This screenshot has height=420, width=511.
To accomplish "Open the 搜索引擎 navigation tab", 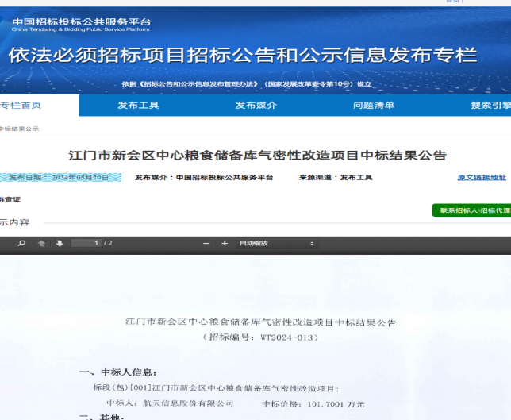I will pos(490,106).
